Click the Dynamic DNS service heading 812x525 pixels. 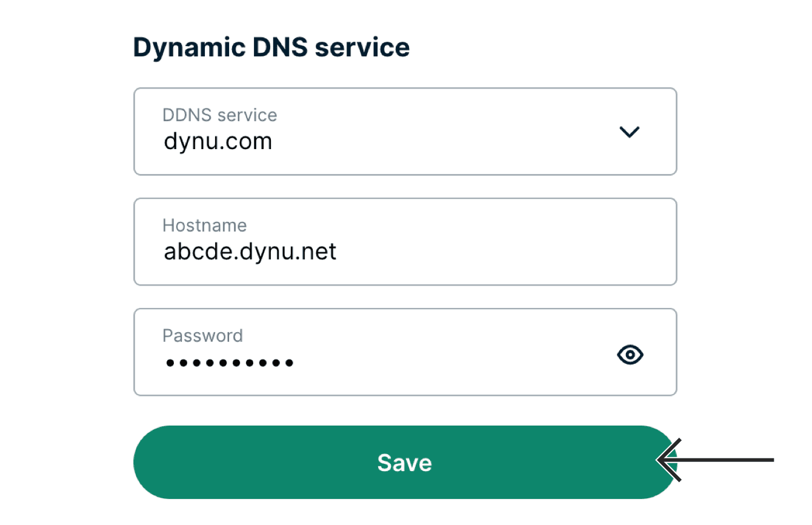pos(271,47)
